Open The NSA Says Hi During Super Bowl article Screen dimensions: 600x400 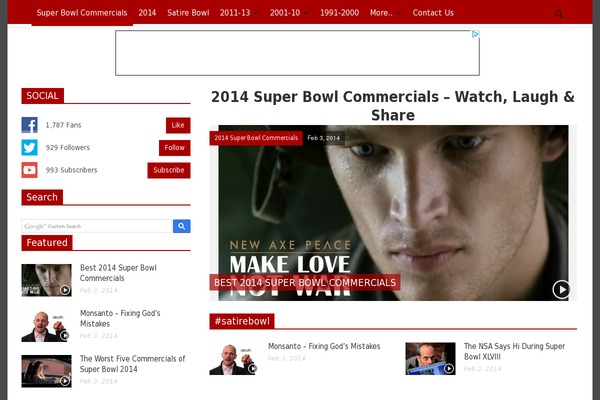[514, 351]
